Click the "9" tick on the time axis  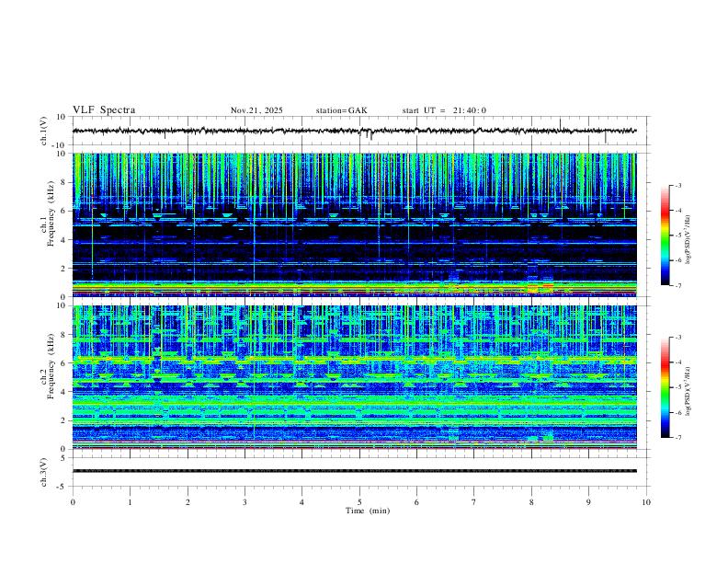588,502
